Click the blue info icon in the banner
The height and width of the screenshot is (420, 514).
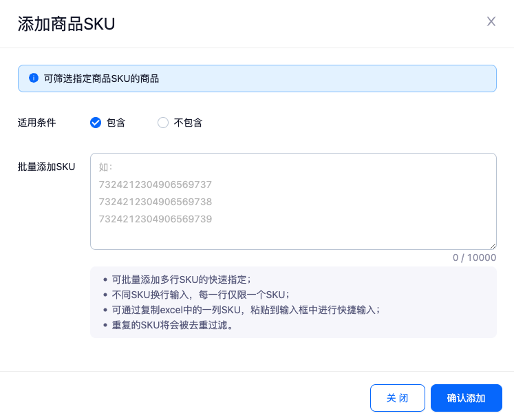coord(33,78)
